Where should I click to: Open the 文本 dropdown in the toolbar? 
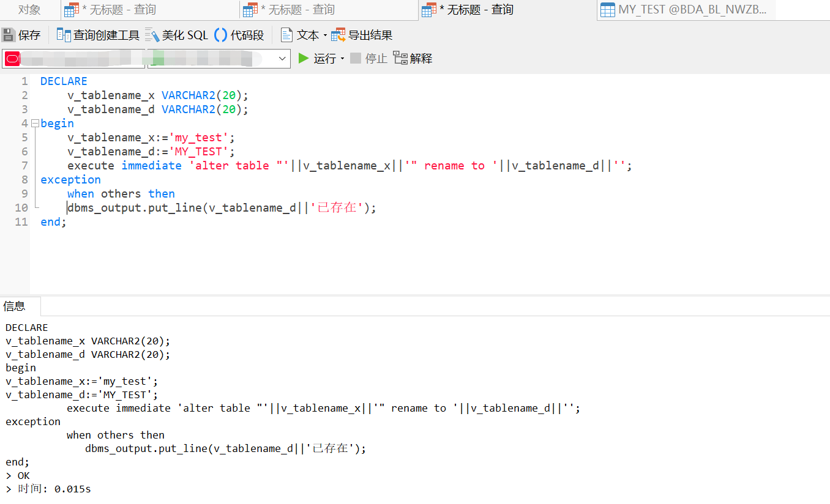pos(303,35)
